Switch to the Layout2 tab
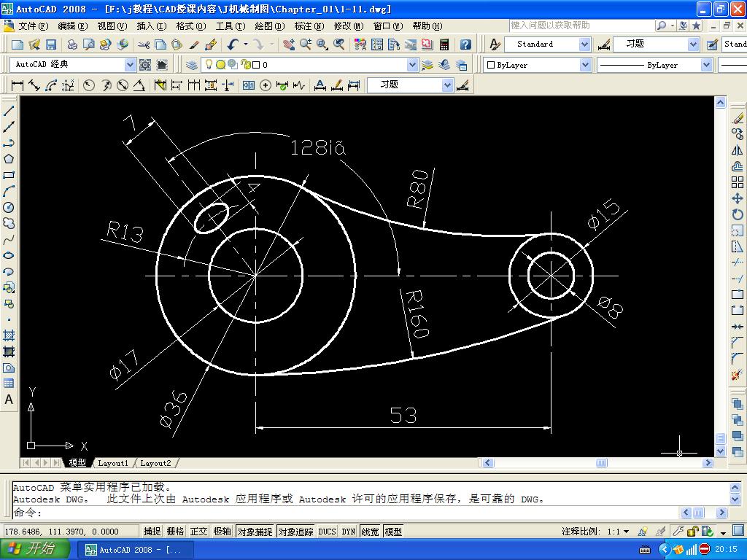Image resolution: width=747 pixels, height=560 pixels. pos(155,463)
